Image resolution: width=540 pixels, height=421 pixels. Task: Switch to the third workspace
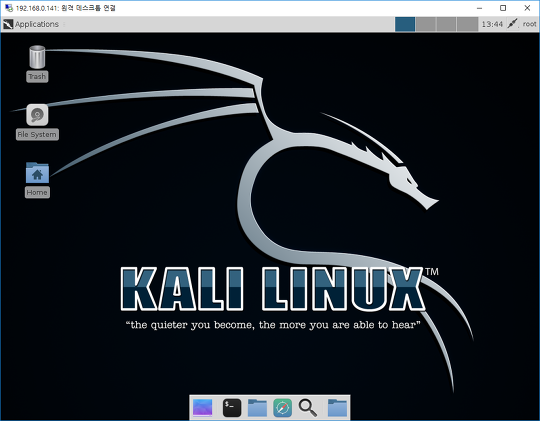(446, 24)
